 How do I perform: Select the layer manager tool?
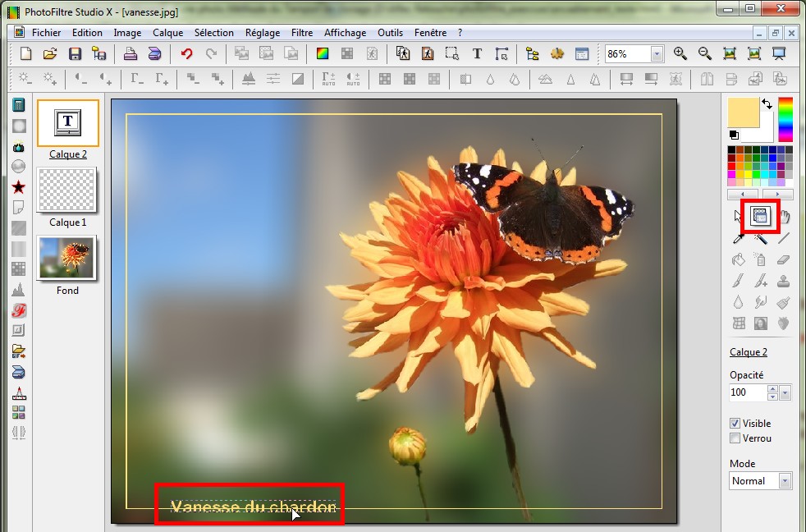(x=760, y=217)
